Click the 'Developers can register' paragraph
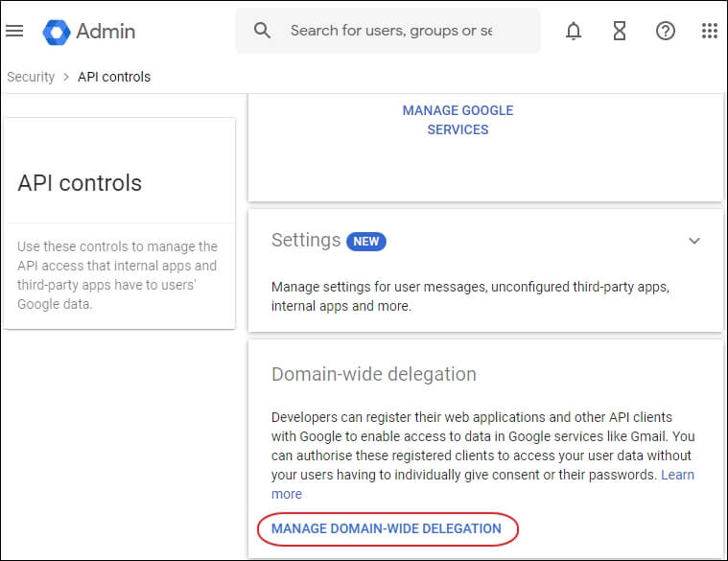728x561 pixels. coord(482,456)
